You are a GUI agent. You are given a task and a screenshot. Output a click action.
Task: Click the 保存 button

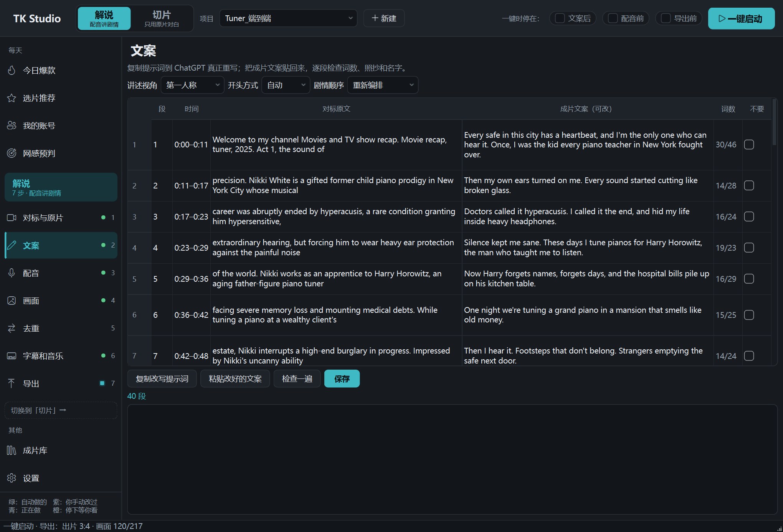pos(342,379)
